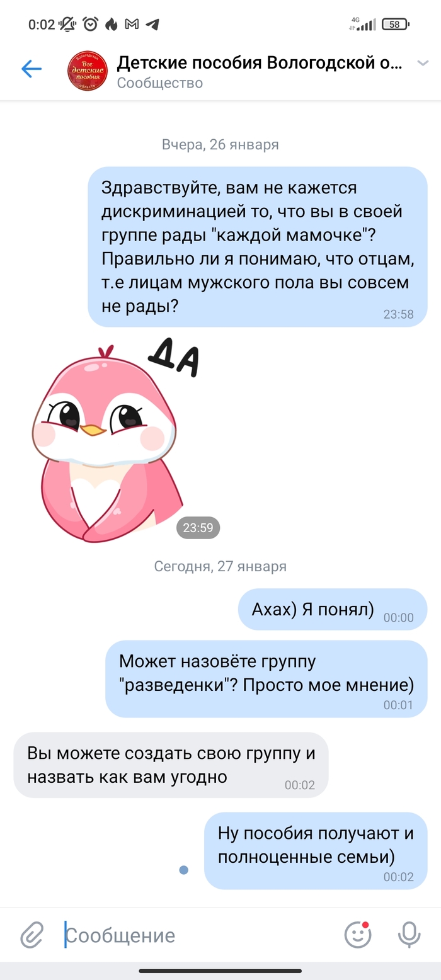Tap the "Сообщество" subtitle under the title
The width and height of the screenshot is (441, 980).
(160, 83)
